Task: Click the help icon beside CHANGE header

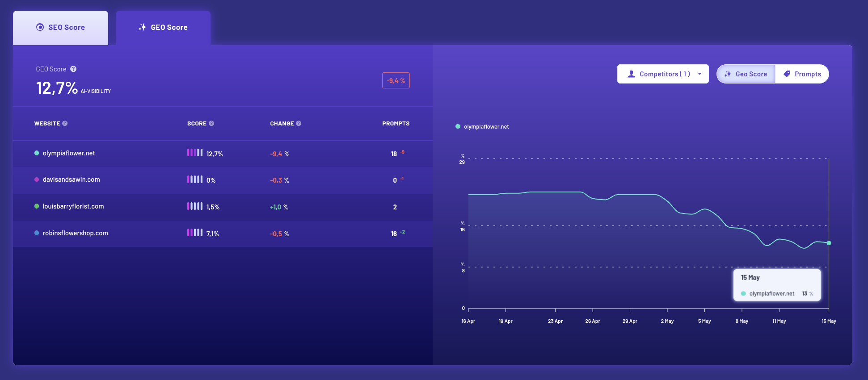Action: tap(299, 123)
